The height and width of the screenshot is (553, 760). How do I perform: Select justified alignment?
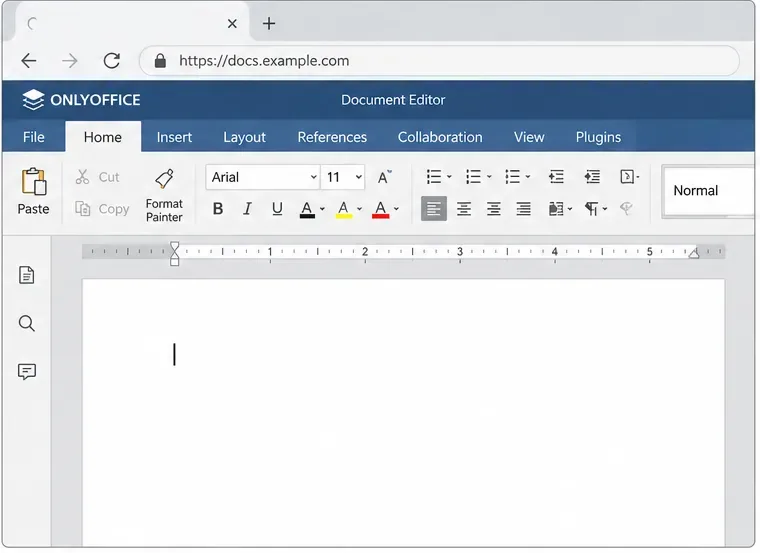point(523,209)
